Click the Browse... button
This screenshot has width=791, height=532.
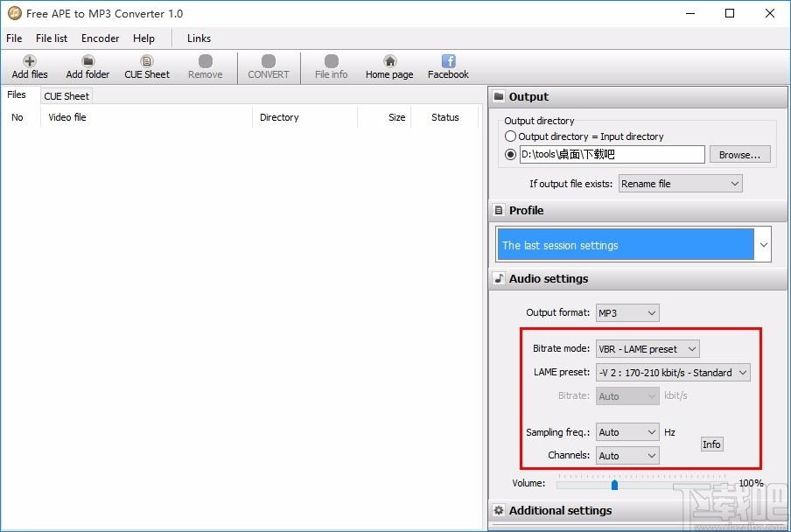pyautogui.click(x=739, y=155)
